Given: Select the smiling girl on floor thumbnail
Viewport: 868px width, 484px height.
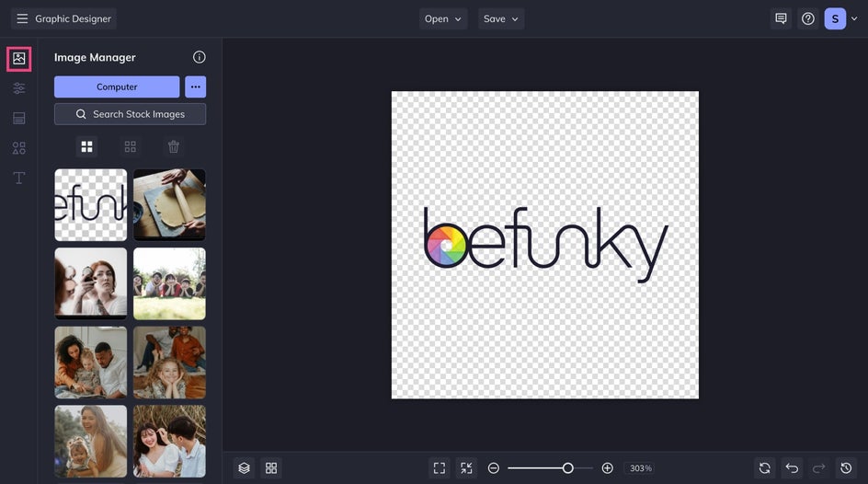Looking at the screenshot, I should [169, 363].
